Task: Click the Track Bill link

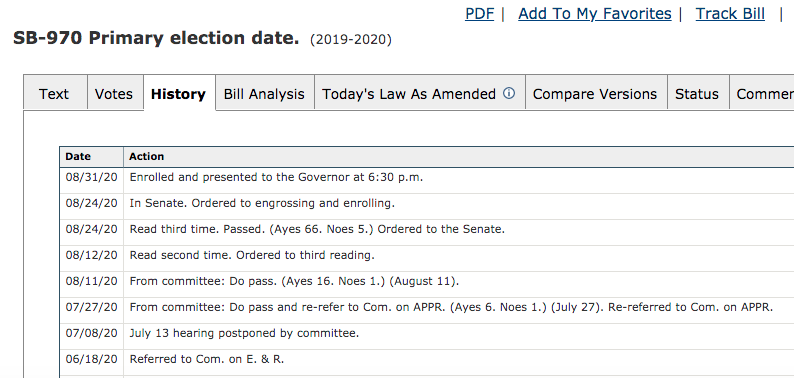Action: click(730, 14)
